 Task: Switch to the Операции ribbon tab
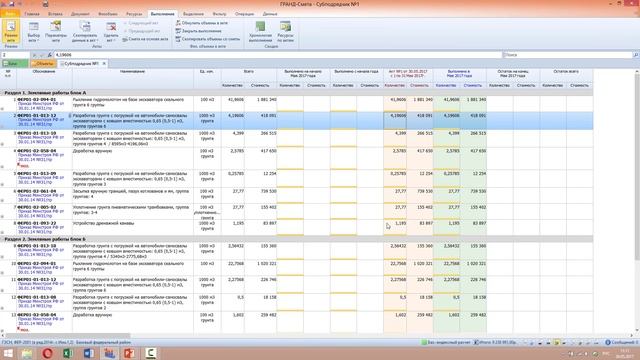[244, 14]
